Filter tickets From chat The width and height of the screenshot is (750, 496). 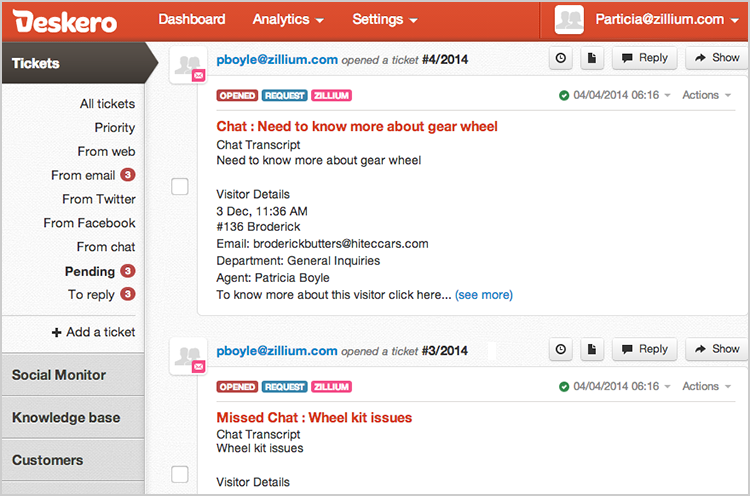(106, 247)
